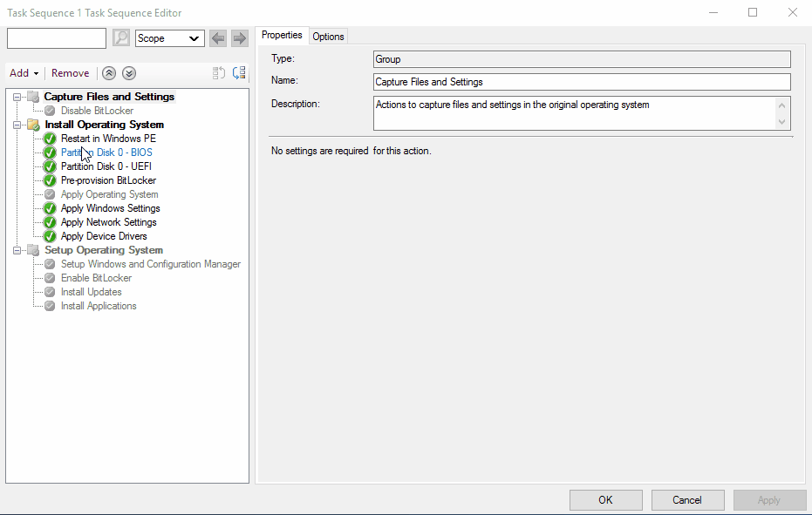Click the Type field showing Group
The image size is (812, 515).
tap(582, 59)
